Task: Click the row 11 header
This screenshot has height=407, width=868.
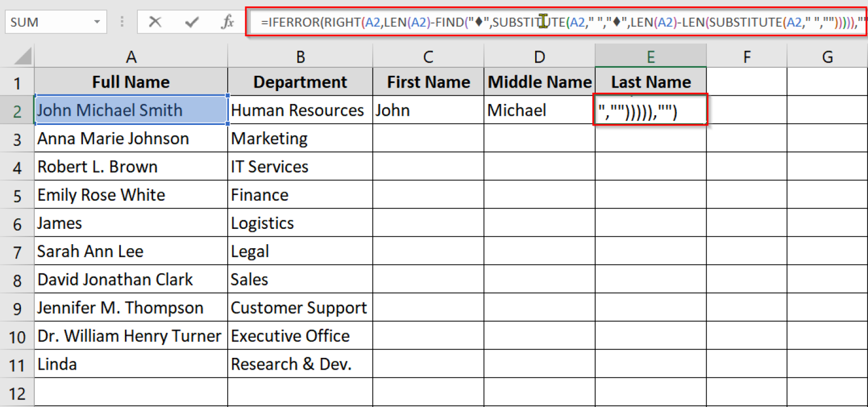Action: [x=18, y=364]
